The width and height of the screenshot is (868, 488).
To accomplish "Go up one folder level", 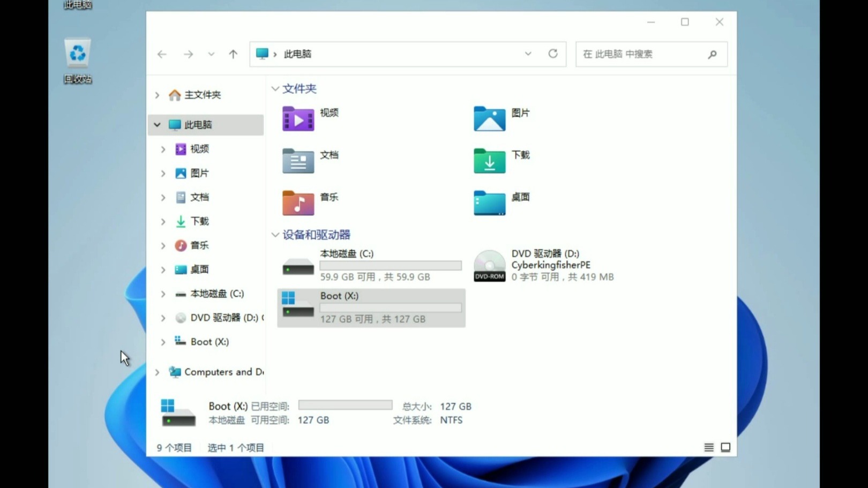I will pos(233,54).
